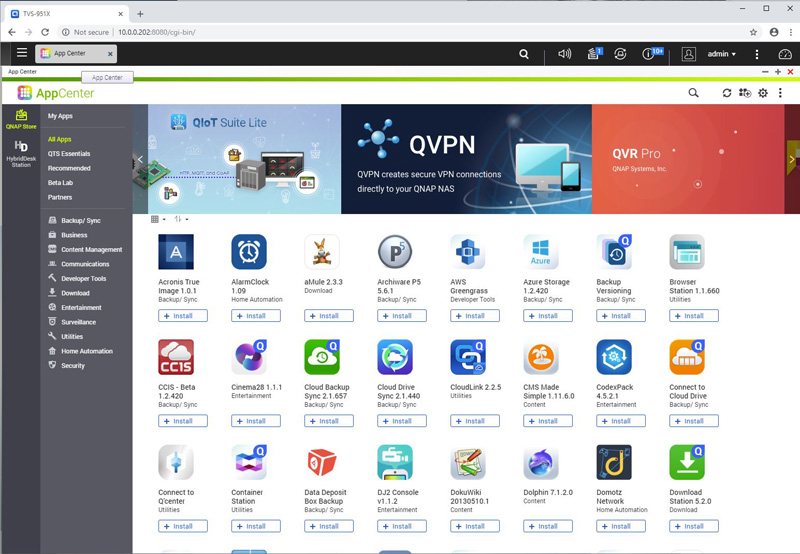This screenshot has width=800, height=554.
Task: Select All Apps category
Action: tap(60, 139)
